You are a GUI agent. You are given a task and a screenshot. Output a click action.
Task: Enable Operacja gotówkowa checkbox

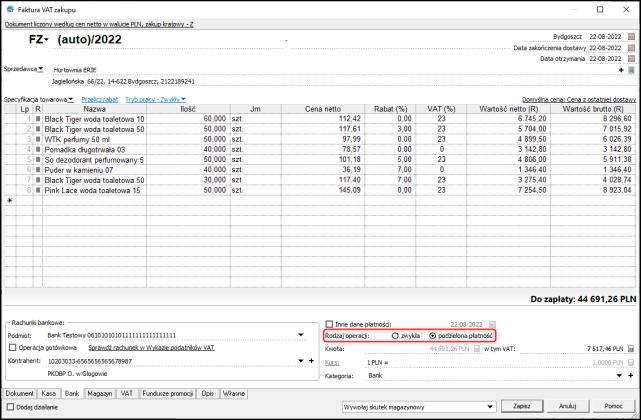pos(13,347)
